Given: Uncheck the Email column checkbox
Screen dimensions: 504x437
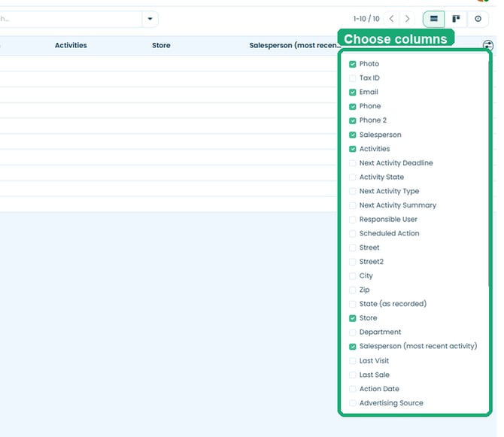Looking at the screenshot, I should (353, 93).
